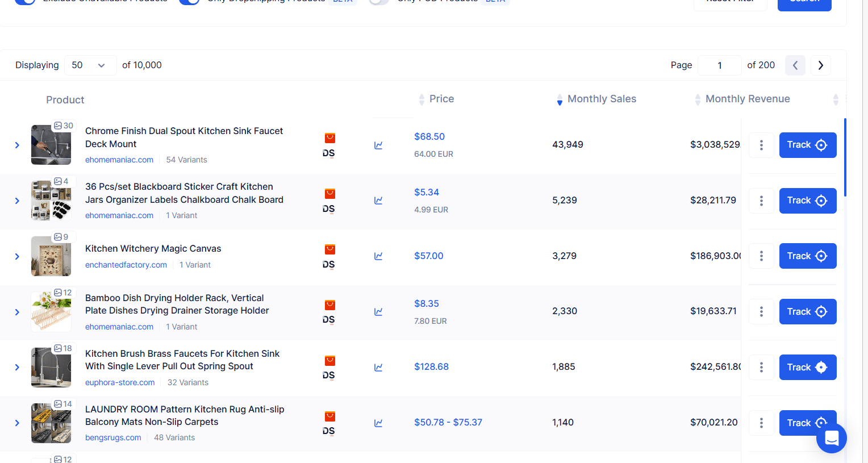868x463 pixels.
Task: Open the chat support widget
Action: click(x=832, y=438)
